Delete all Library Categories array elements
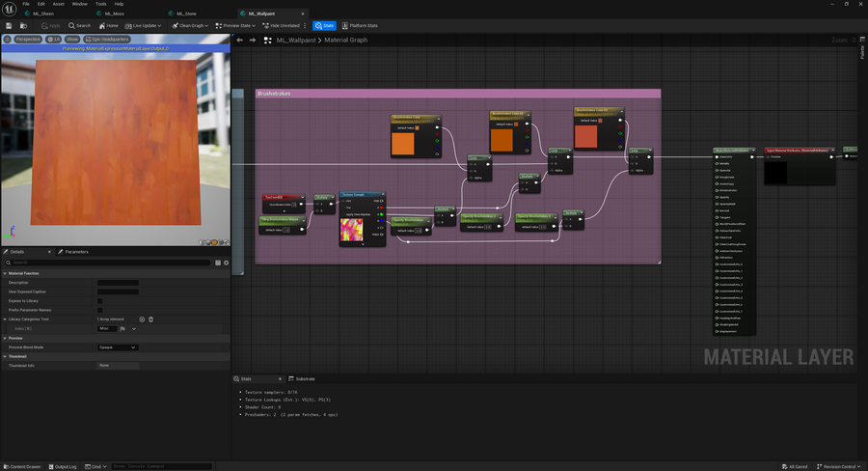The width and height of the screenshot is (868, 471). (x=150, y=319)
